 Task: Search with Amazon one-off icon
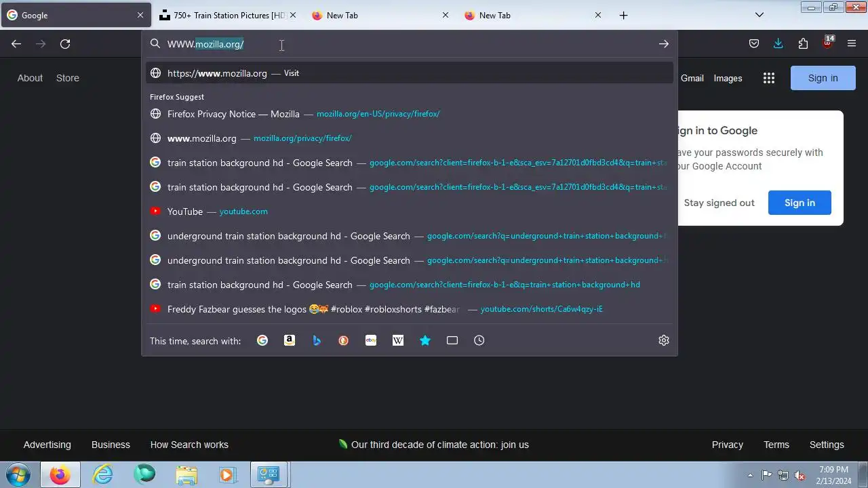tap(290, 340)
